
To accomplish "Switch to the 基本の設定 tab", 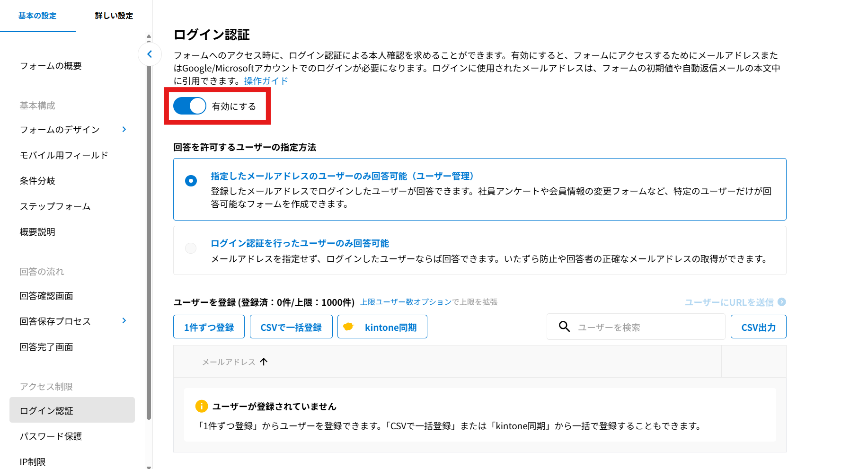I will (37, 16).
